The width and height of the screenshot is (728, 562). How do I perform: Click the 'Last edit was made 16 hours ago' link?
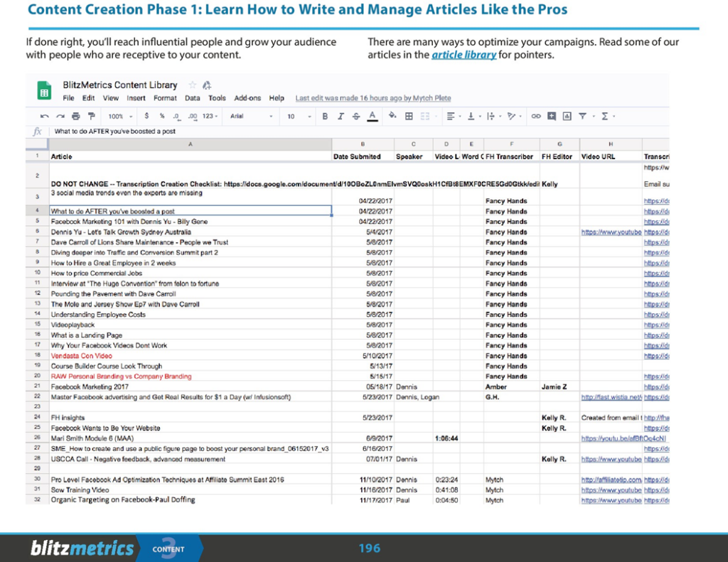pos(373,98)
